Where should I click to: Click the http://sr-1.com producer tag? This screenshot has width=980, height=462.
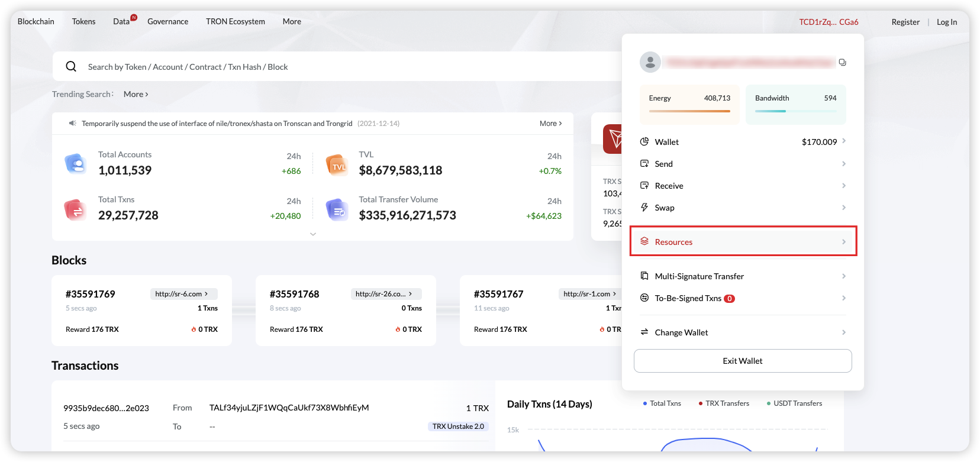tap(589, 293)
